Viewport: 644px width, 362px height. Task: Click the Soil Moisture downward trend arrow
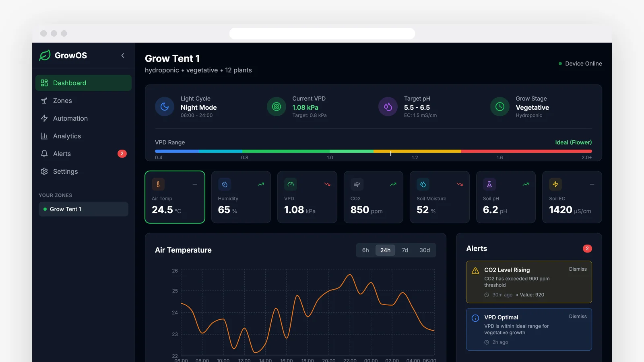tap(460, 184)
